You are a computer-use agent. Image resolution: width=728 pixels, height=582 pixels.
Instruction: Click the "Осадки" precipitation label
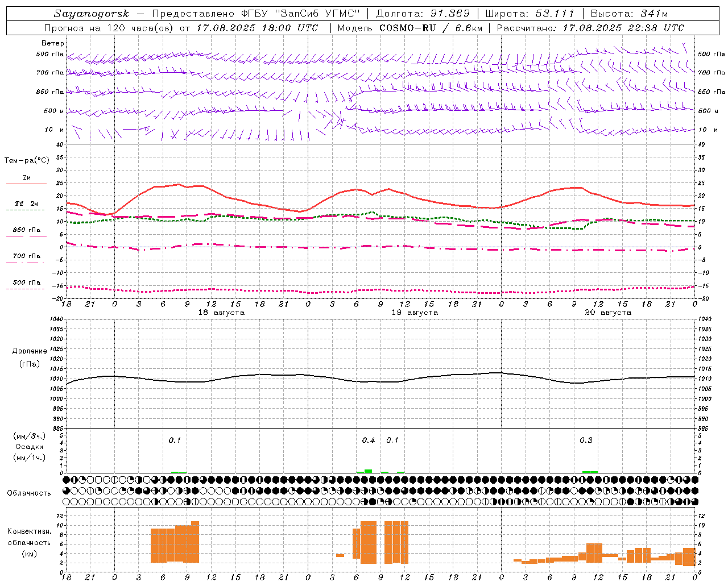[x=30, y=447]
